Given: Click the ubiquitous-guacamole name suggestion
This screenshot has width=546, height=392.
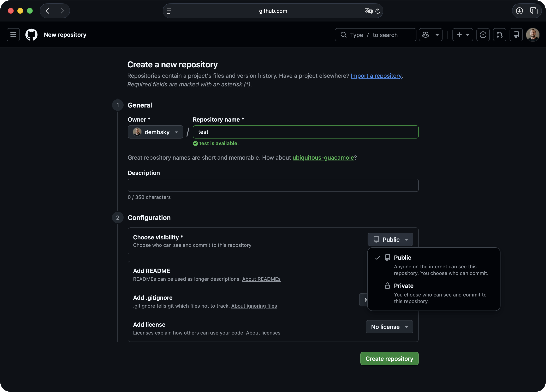Looking at the screenshot, I should tap(323, 158).
